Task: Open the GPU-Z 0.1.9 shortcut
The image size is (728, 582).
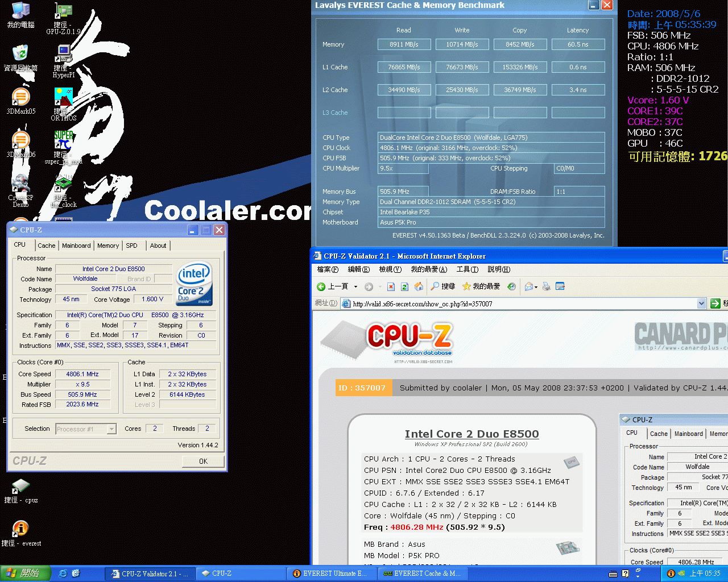Action: [64, 18]
